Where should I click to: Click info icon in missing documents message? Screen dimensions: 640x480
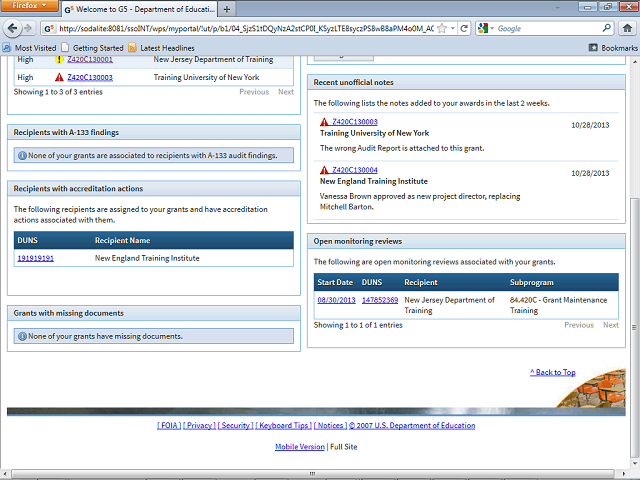point(22,336)
